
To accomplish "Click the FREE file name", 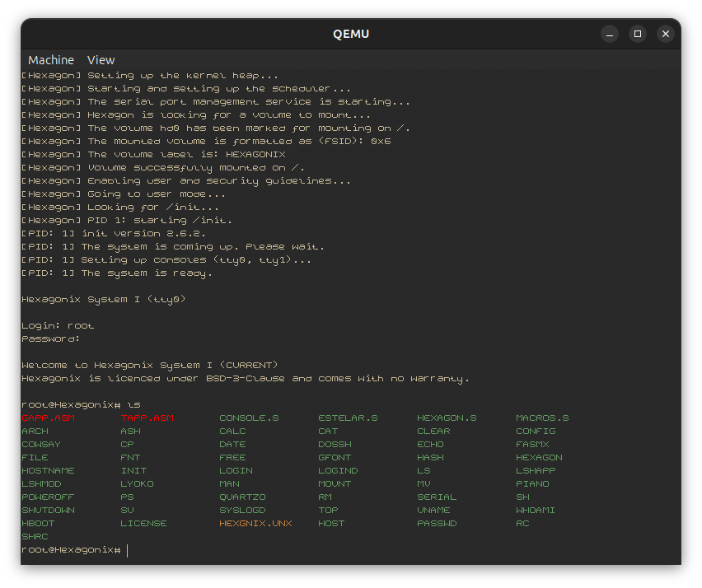I will tap(233, 458).
